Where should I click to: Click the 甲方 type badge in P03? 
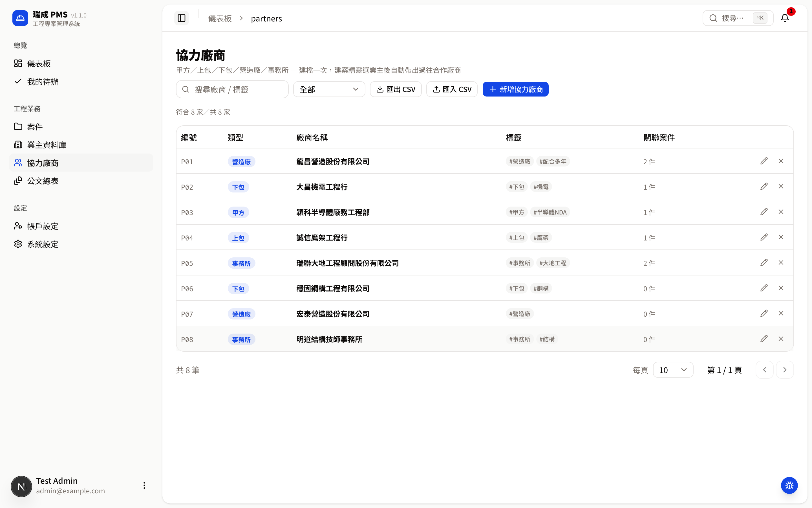click(x=238, y=213)
